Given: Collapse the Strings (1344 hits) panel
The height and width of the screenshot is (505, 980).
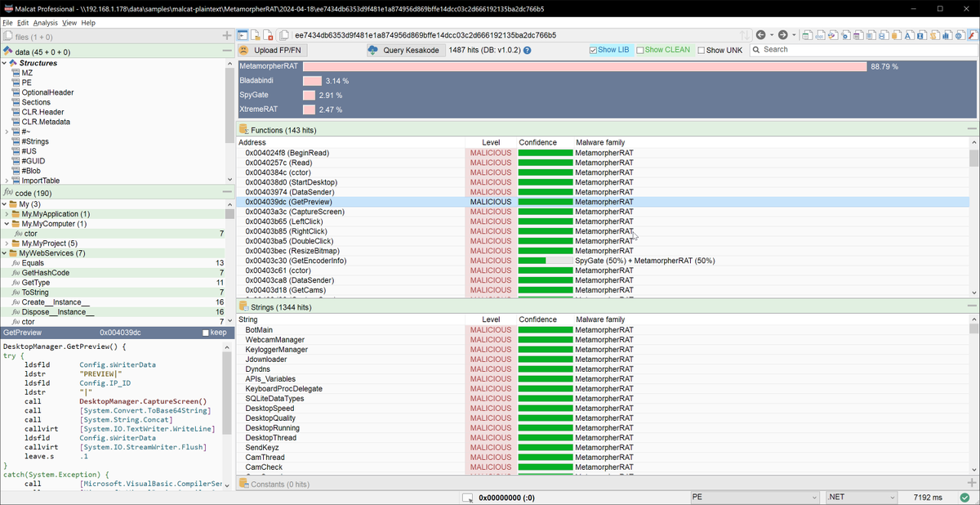Looking at the screenshot, I should [972, 306].
